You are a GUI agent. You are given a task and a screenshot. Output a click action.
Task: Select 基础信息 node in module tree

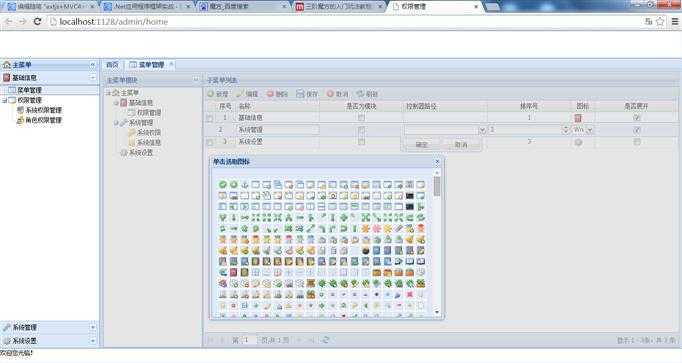tap(141, 103)
